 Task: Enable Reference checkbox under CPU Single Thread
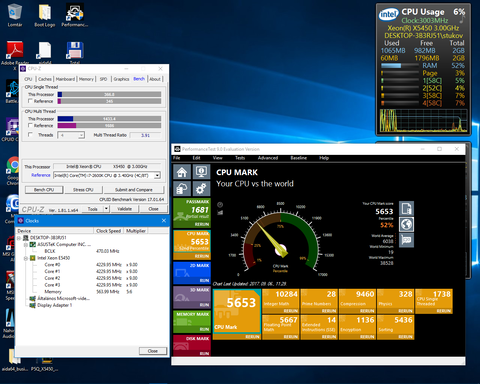(30, 101)
